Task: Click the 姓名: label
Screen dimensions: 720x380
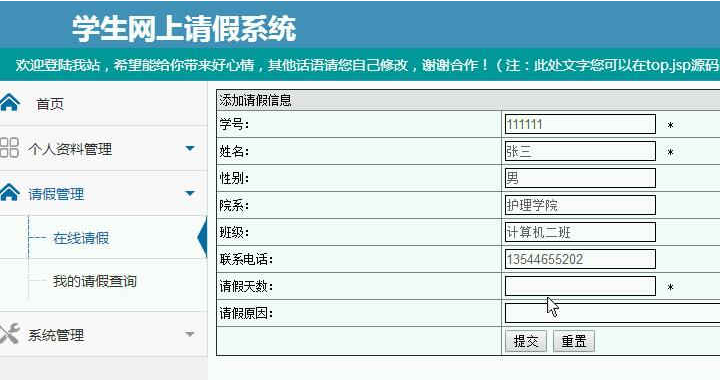Action: pos(234,151)
